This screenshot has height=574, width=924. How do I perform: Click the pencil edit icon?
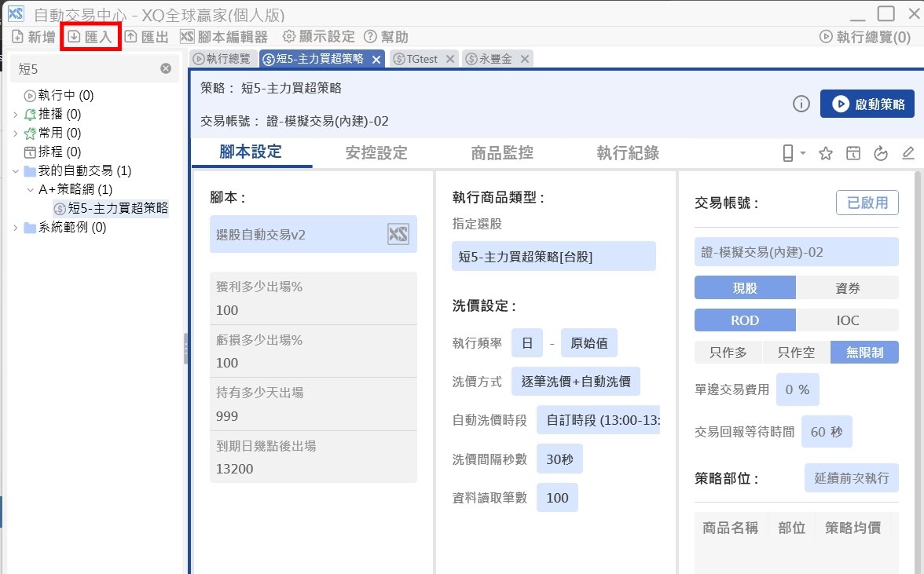(908, 154)
